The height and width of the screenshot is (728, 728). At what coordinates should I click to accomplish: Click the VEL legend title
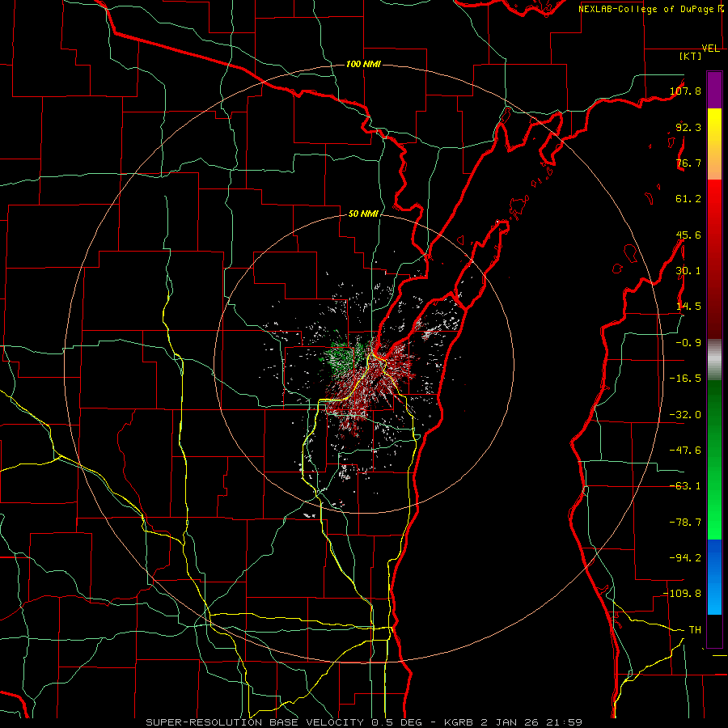coord(710,49)
